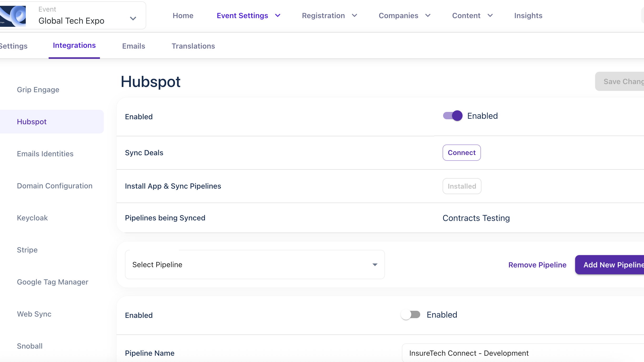Switch to the Integrations tab
The width and height of the screenshot is (644, 362).
coord(74,45)
